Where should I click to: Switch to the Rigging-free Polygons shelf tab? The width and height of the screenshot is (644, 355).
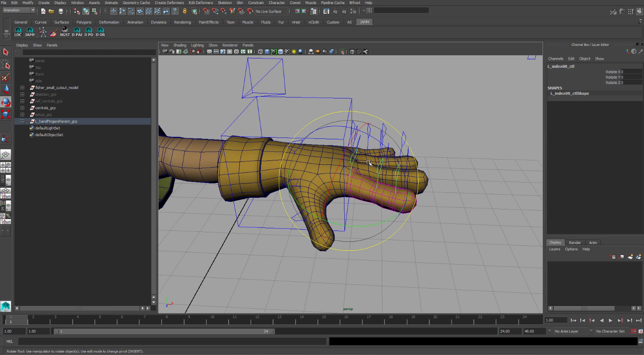click(84, 22)
